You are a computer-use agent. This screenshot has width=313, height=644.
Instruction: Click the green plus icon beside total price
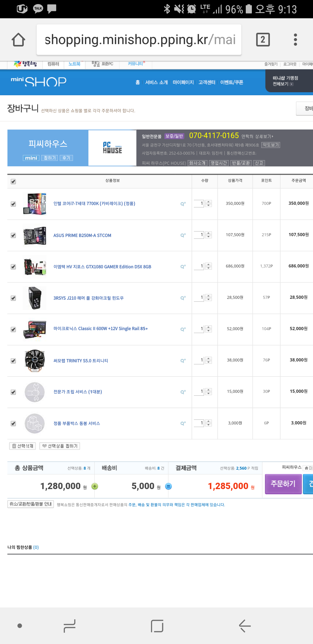[x=95, y=486]
